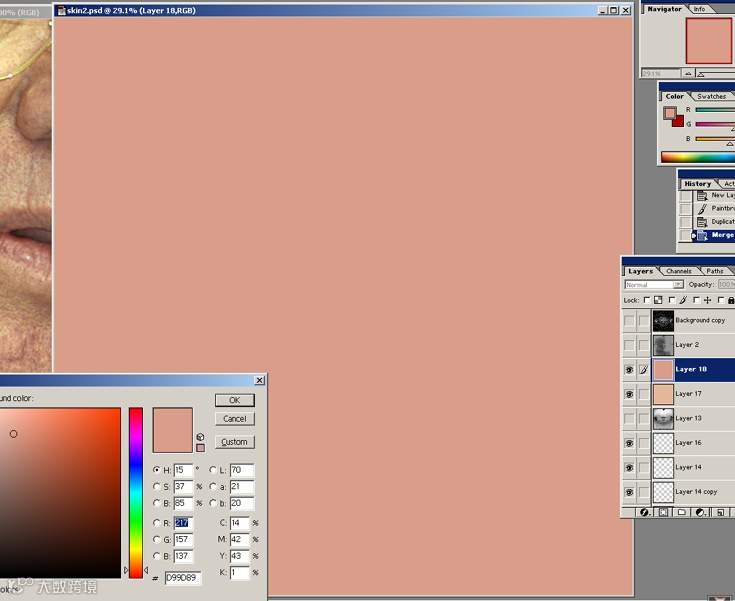
Task: Enable lock position checkbox
Action: point(696,300)
